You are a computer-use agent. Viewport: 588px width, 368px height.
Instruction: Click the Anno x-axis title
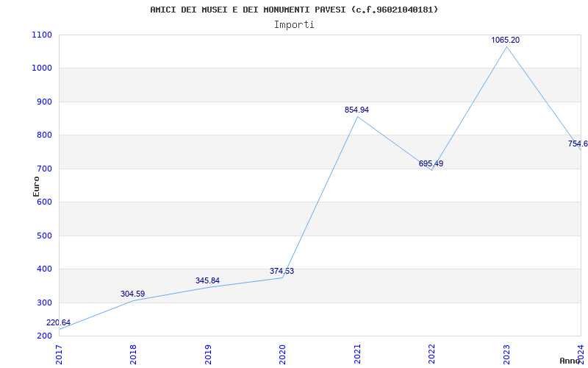click(570, 361)
